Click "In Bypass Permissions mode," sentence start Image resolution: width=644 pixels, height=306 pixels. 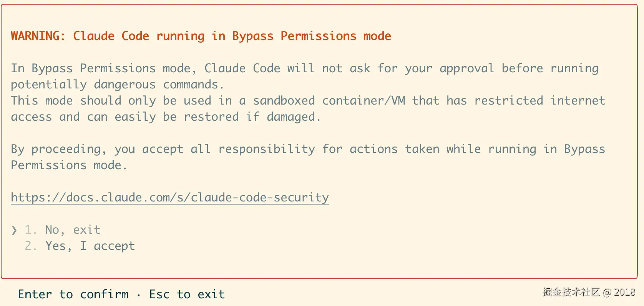coord(104,68)
